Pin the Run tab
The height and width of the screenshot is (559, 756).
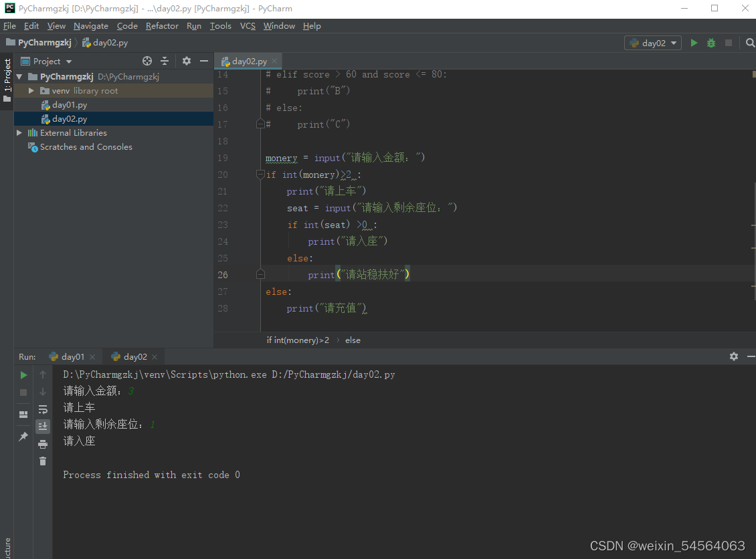23,436
